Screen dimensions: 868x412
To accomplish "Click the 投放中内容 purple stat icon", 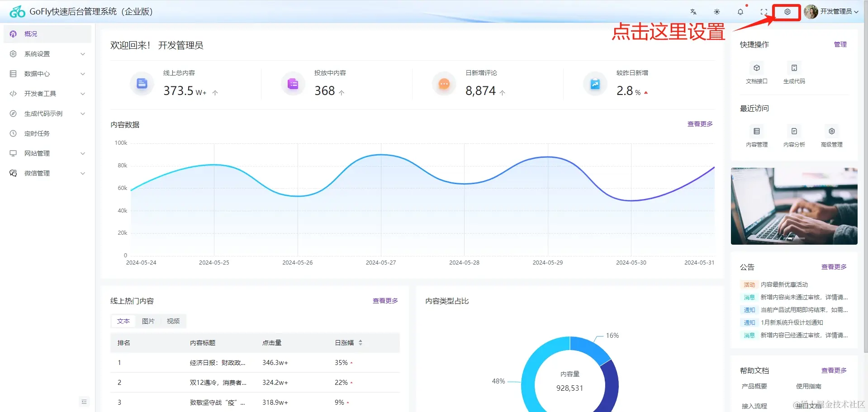I will [293, 84].
